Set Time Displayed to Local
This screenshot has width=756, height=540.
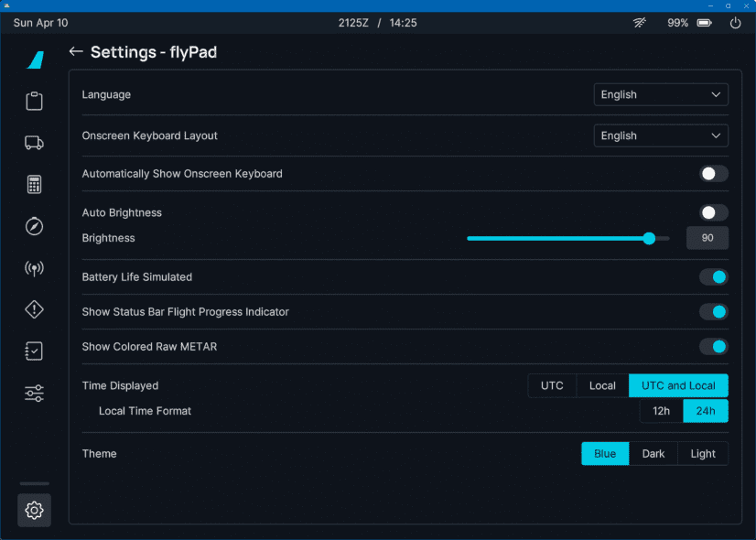pyautogui.click(x=602, y=385)
